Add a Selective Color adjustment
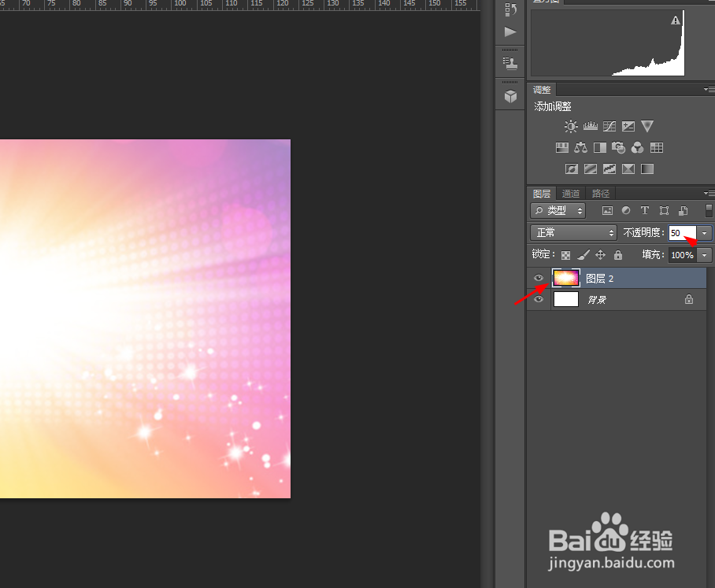Viewport: 715px width, 588px height. (x=628, y=169)
